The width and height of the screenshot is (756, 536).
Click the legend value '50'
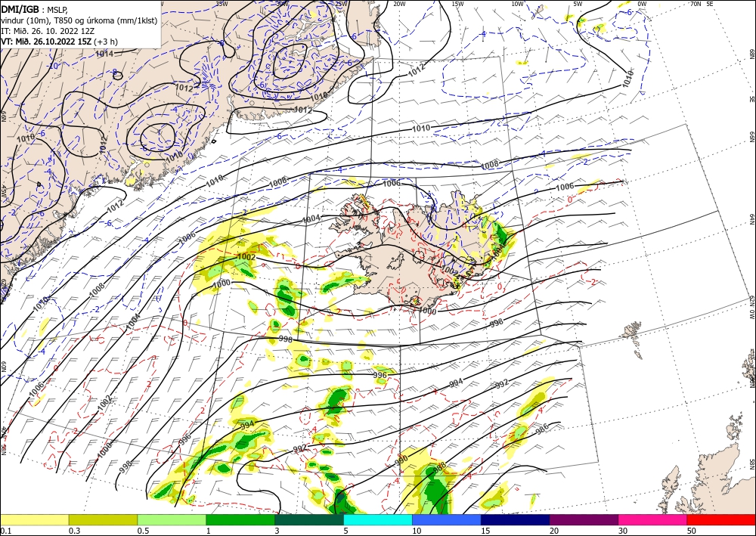click(x=692, y=531)
